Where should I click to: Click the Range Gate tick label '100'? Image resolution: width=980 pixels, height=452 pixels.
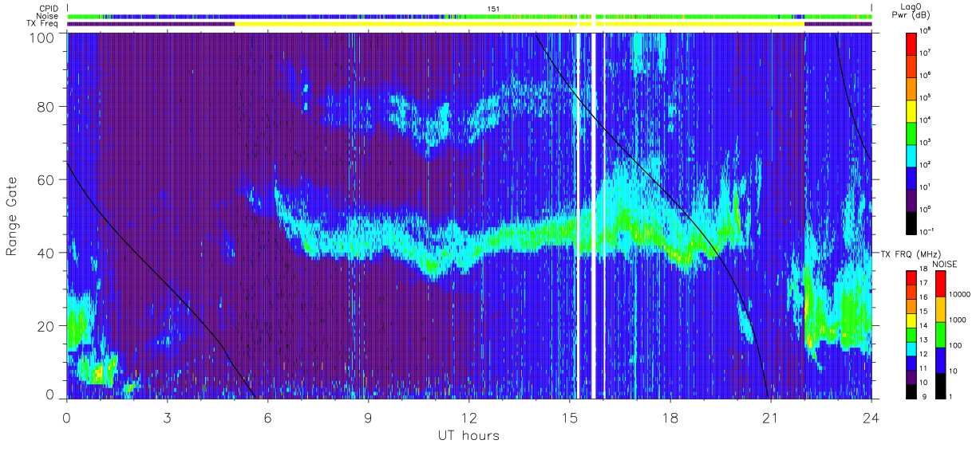tap(44, 37)
